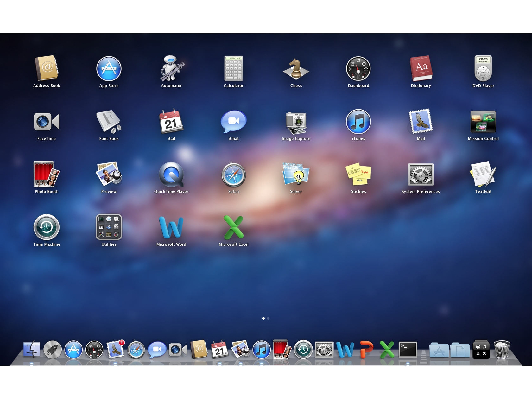Viewport: 532px width, 399px height.
Task: Open Photo Booth from the Dock
Action: coord(282,350)
